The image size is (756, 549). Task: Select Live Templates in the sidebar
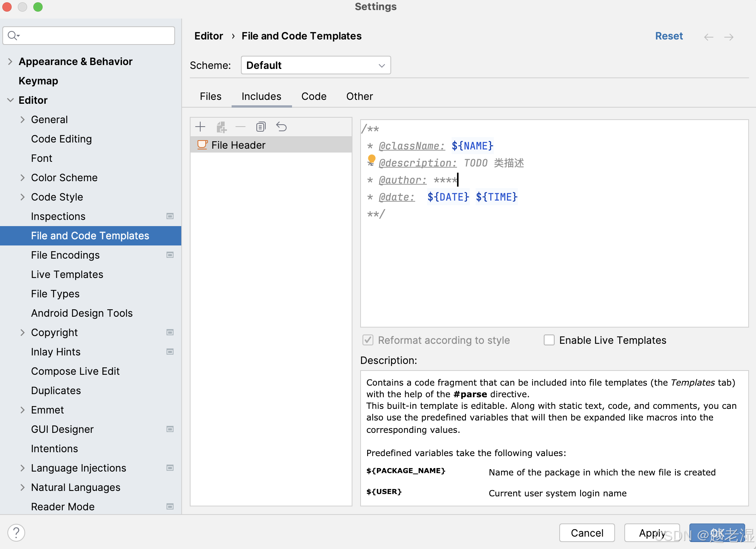67,274
